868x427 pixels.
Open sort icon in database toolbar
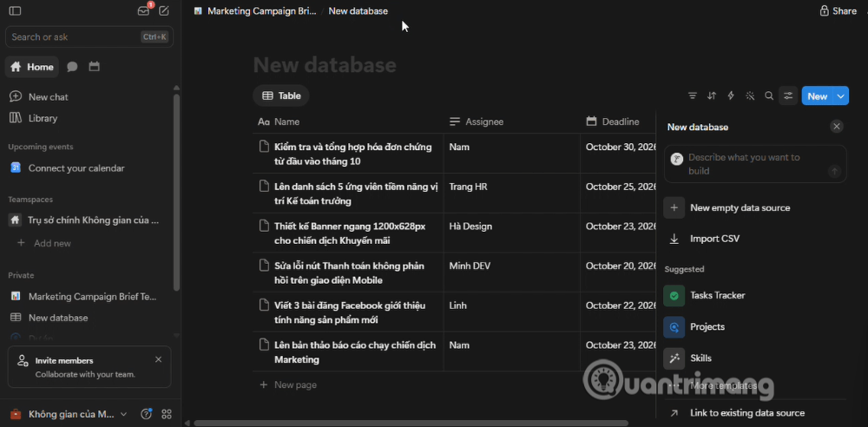click(x=712, y=95)
